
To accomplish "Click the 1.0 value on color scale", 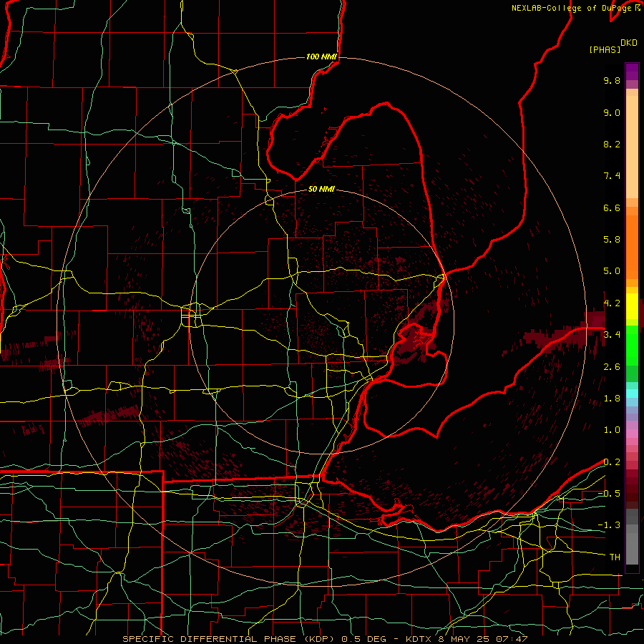I will coord(612,430).
